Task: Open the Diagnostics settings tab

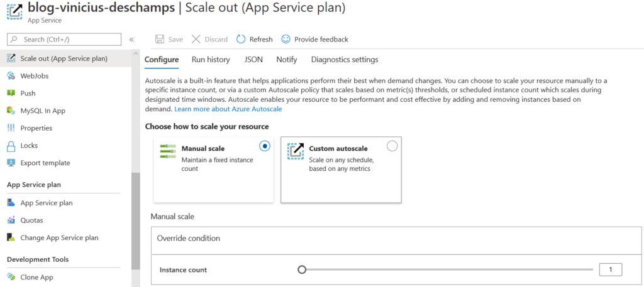Action: coord(345,60)
